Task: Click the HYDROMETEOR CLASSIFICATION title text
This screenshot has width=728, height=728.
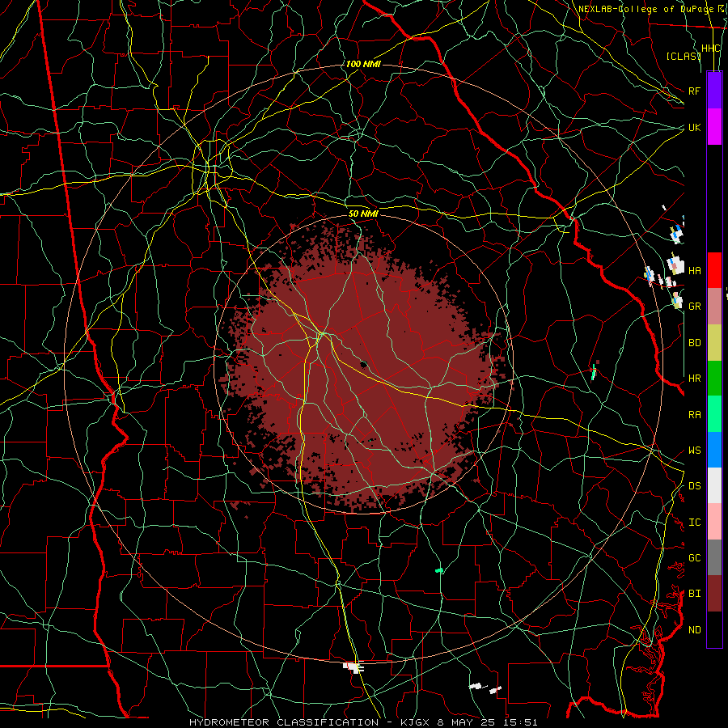Action: 284,722
